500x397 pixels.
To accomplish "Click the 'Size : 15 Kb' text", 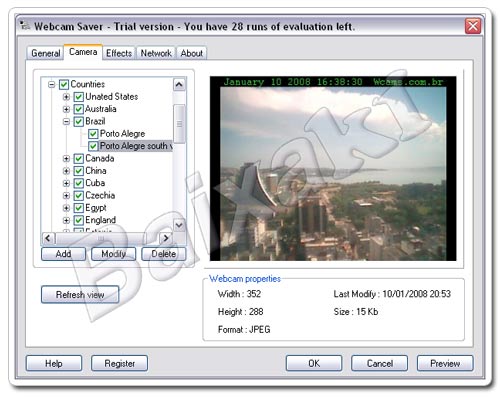I will pos(356,312).
